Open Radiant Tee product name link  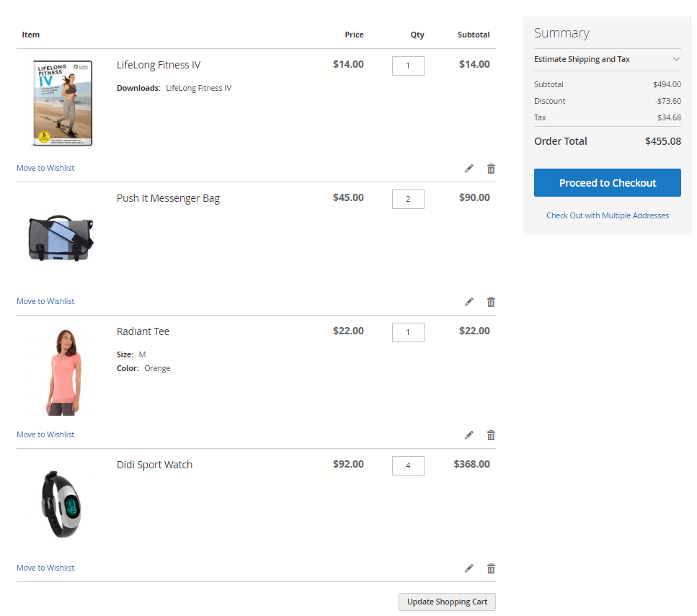pos(143,331)
